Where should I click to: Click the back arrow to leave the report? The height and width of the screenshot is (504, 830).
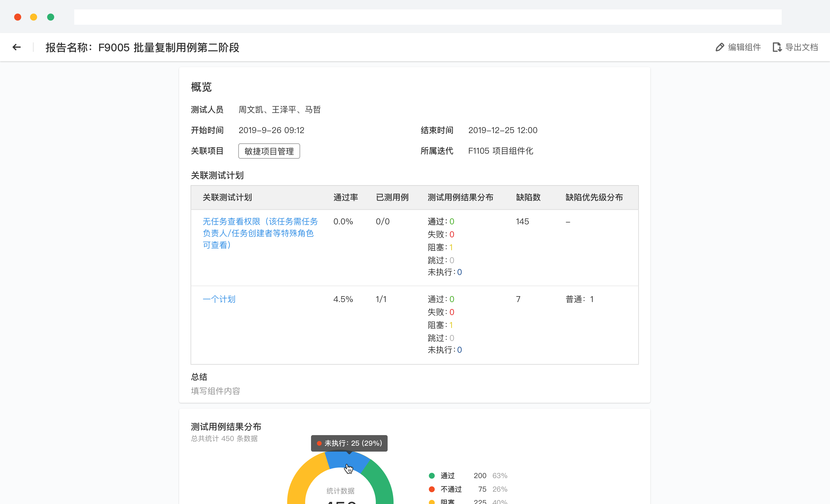[x=16, y=47]
